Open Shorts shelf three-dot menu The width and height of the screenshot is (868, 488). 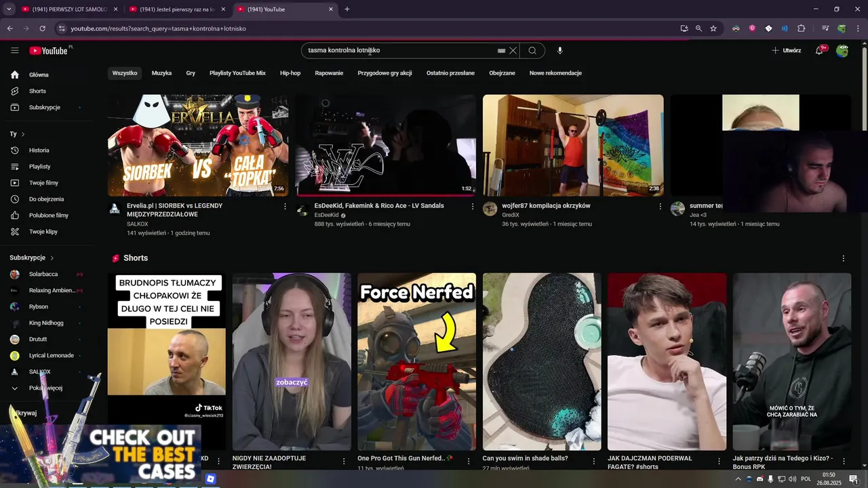[843, 258]
